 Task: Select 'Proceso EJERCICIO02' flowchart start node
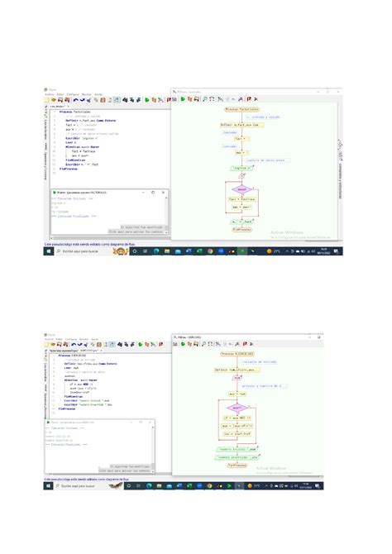(237, 354)
